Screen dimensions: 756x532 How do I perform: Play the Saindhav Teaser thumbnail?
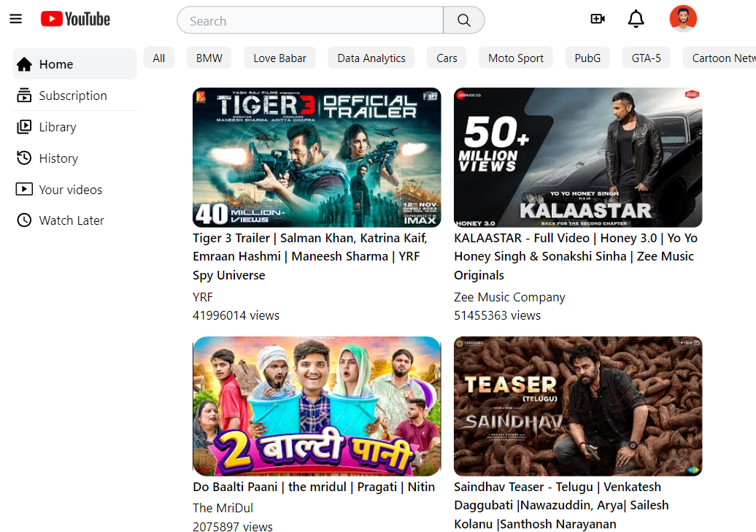pos(578,406)
